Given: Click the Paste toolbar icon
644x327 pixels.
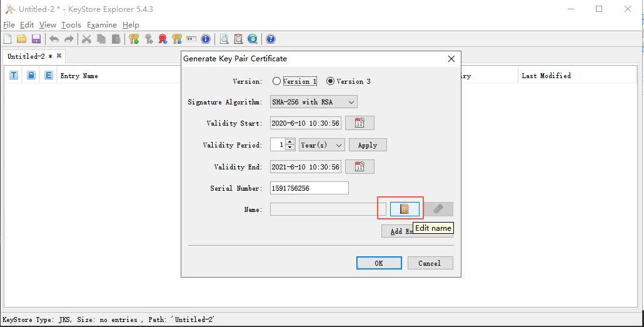Looking at the screenshot, I should 116,39.
